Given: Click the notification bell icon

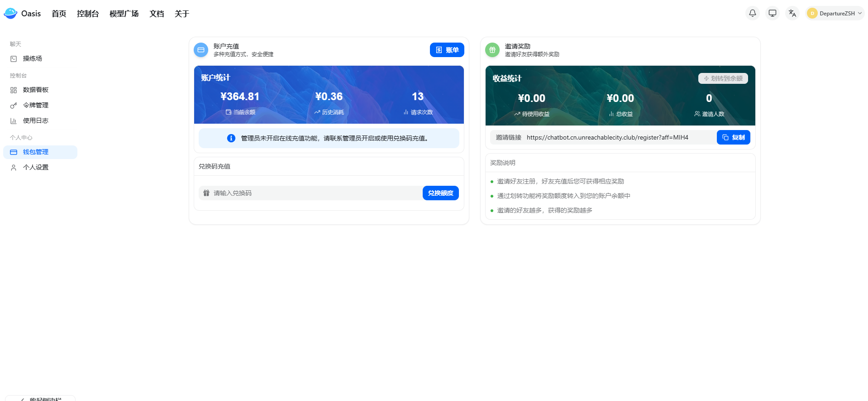Looking at the screenshot, I should tap(752, 13).
